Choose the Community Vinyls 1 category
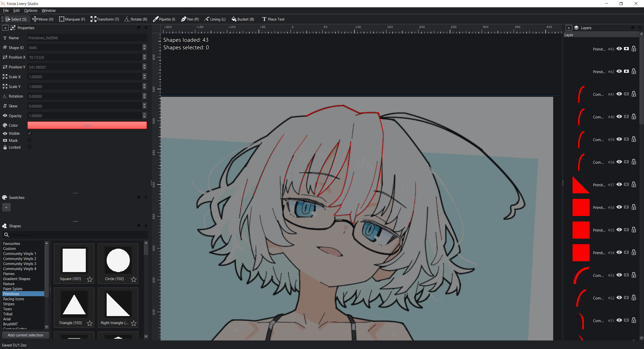Viewport: 644px width, 349px height. 23,253
